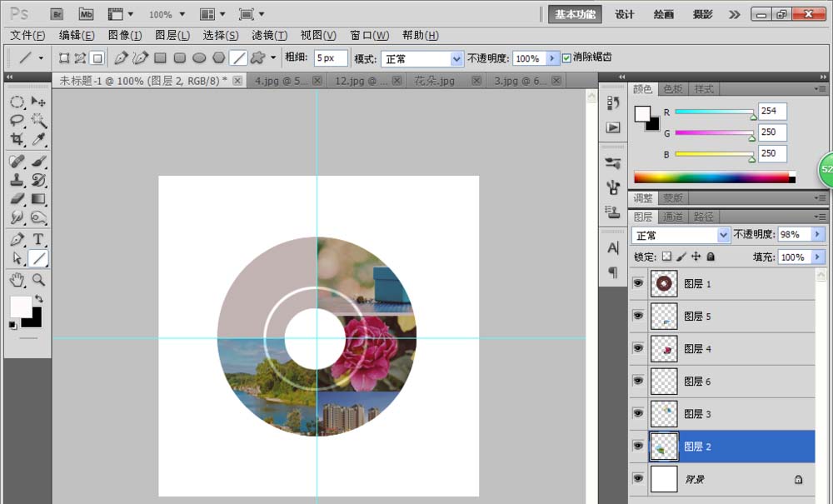
Task: Open the tool preset picker arrow
Action: [x=41, y=57]
